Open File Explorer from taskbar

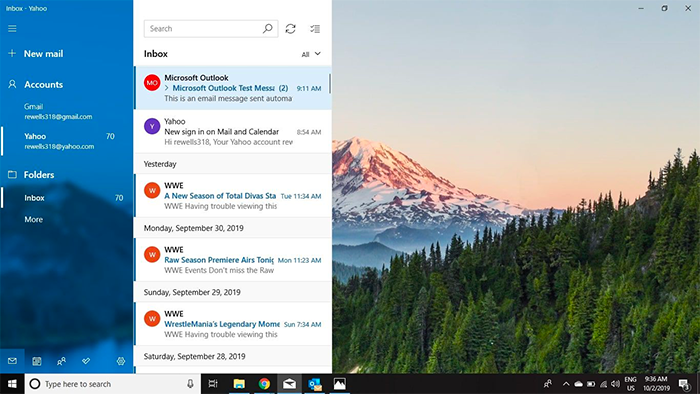click(239, 384)
